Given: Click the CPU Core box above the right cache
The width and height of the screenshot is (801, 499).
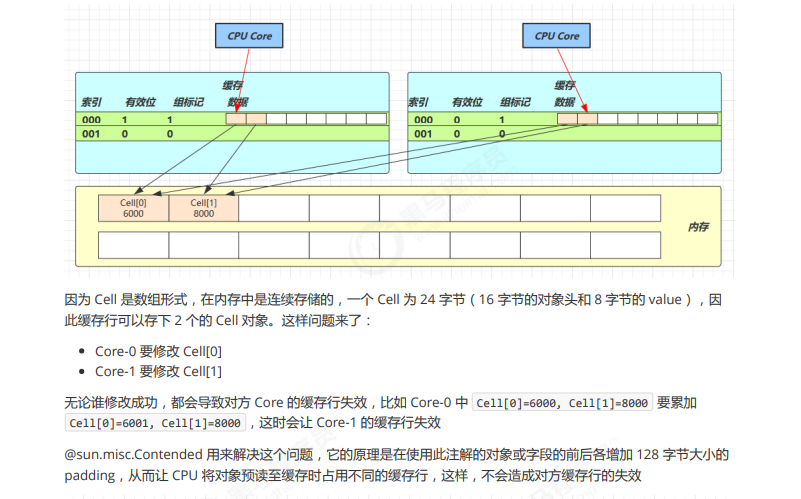Looking at the screenshot, I should click(556, 36).
